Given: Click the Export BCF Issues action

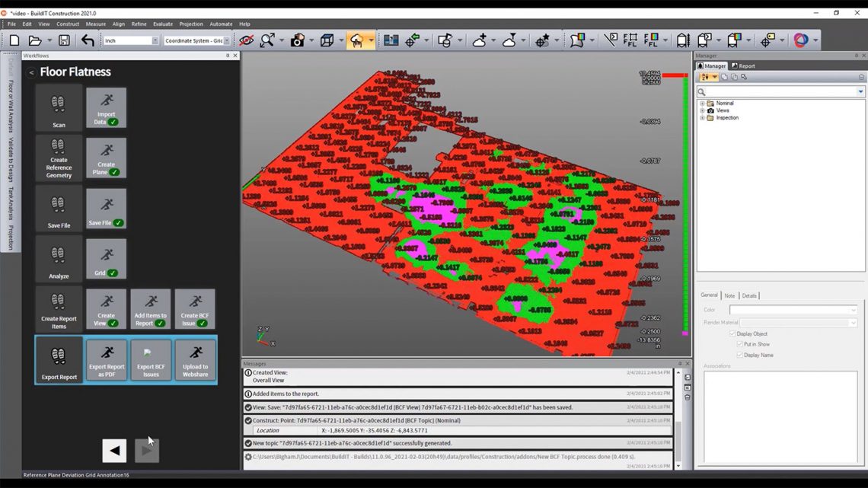Looking at the screenshot, I should coord(150,359).
